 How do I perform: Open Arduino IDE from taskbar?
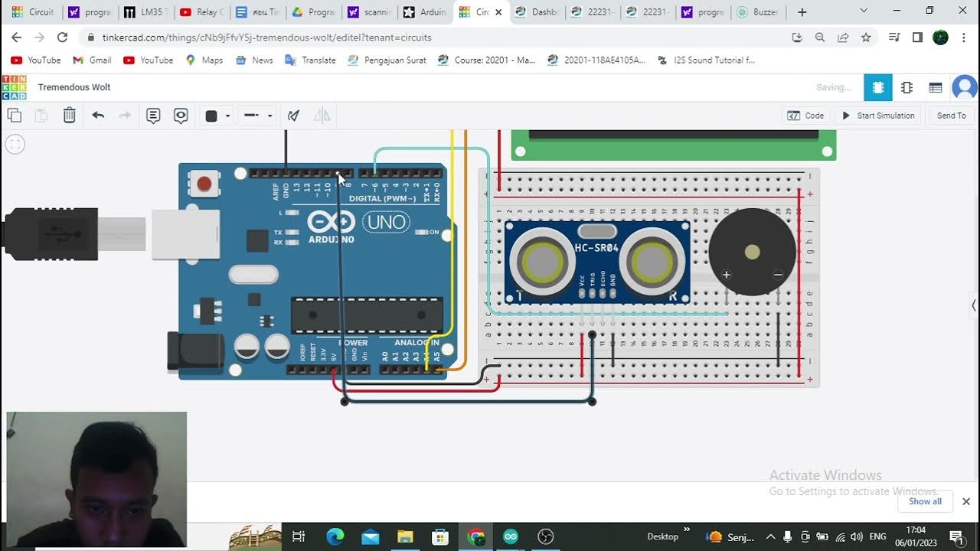pyautogui.click(x=511, y=536)
